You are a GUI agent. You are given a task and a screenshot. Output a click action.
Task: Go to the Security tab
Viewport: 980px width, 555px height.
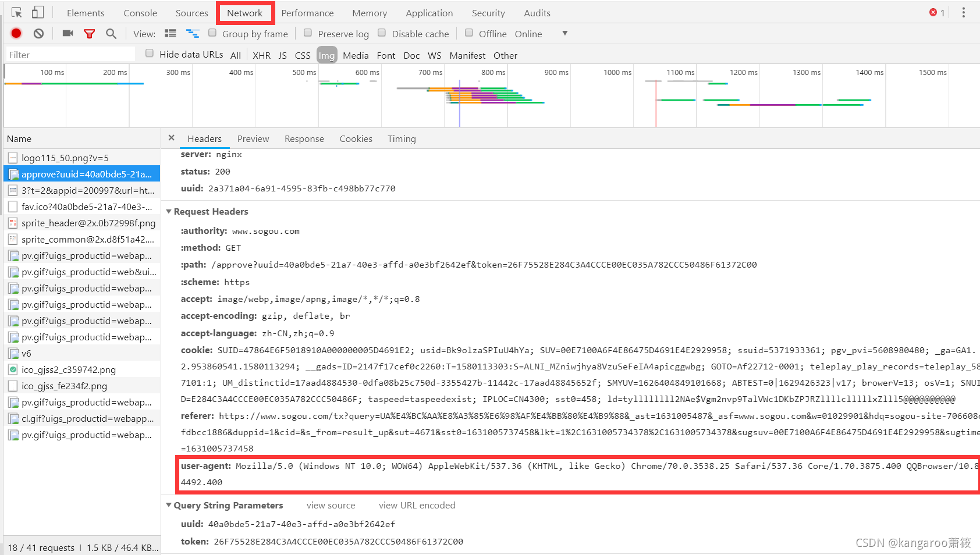[488, 13]
